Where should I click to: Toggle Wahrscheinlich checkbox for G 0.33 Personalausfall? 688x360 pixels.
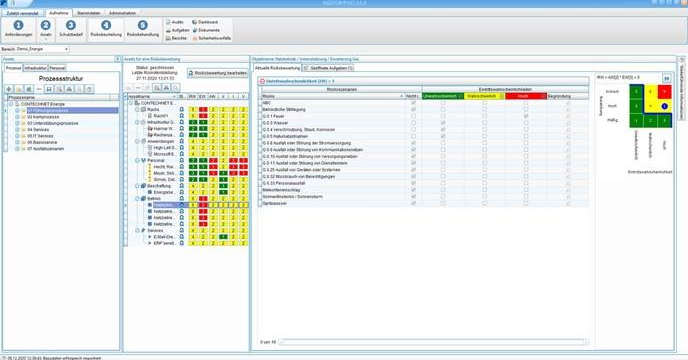pos(484,183)
